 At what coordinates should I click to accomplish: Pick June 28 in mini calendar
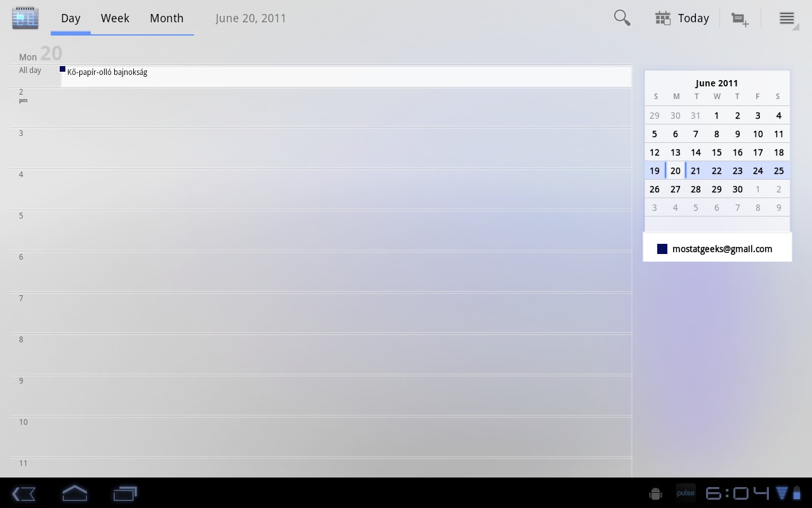coord(696,189)
